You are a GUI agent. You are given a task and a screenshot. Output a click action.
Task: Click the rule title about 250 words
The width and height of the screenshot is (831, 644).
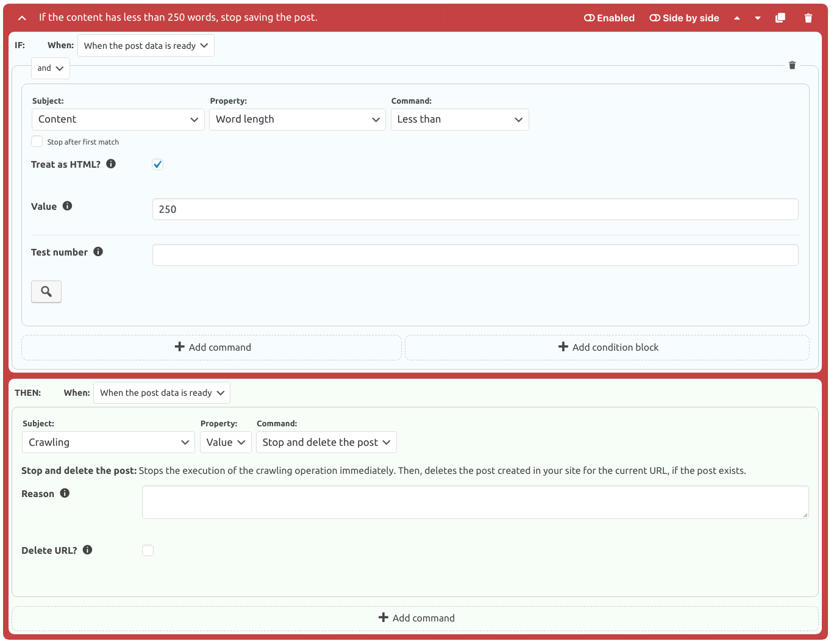click(178, 18)
